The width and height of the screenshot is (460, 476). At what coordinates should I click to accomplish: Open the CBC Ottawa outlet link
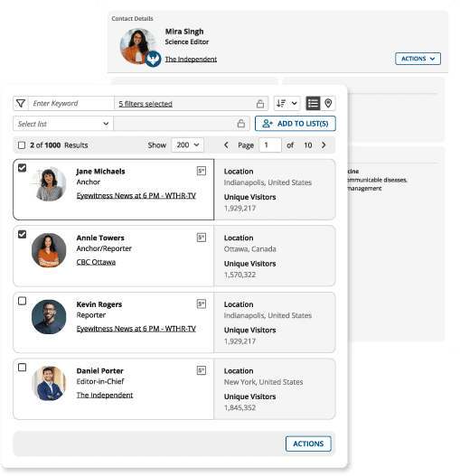[x=96, y=262]
